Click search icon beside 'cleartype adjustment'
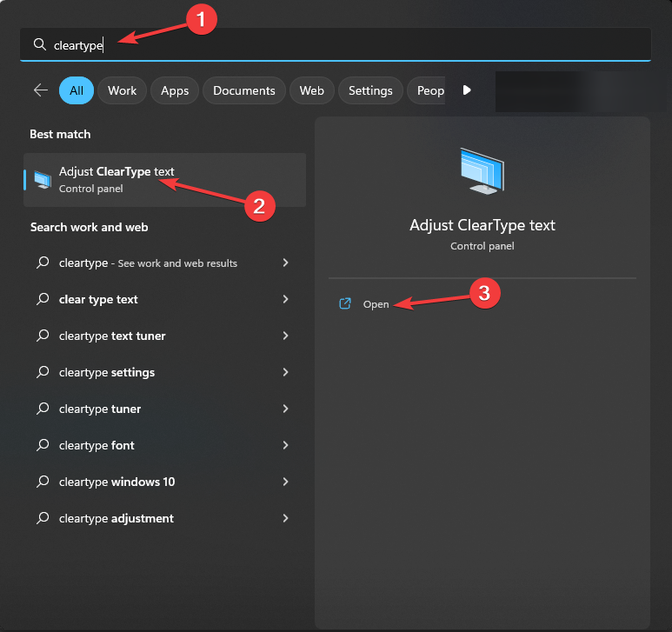 click(x=43, y=518)
